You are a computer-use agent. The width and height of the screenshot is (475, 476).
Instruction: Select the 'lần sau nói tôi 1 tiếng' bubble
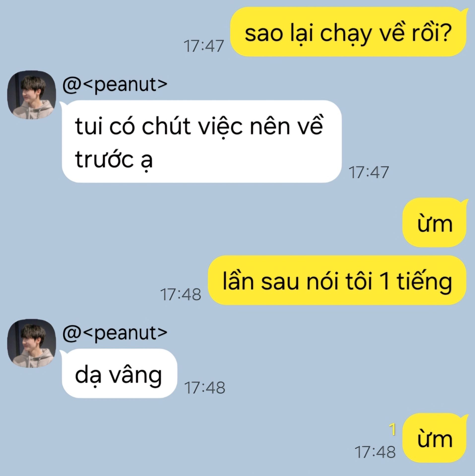click(x=337, y=280)
